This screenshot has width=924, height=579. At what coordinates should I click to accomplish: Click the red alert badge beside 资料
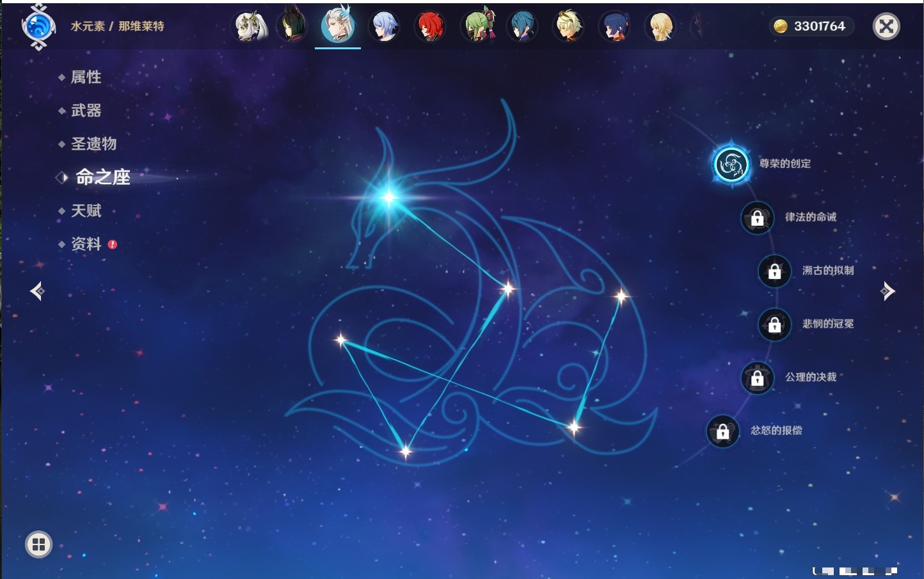(113, 244)
